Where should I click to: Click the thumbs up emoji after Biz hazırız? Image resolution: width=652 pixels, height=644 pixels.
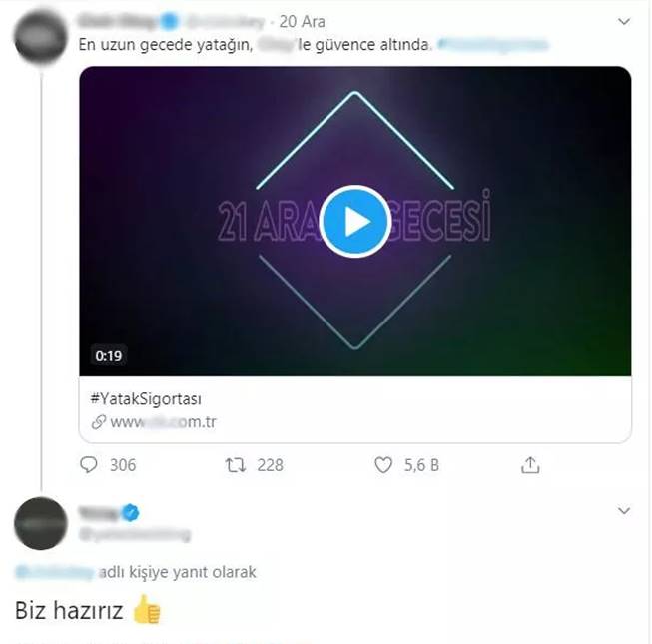147,609
